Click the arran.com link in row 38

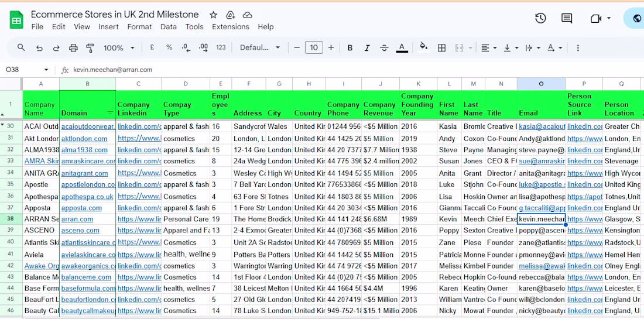[77, 219]
